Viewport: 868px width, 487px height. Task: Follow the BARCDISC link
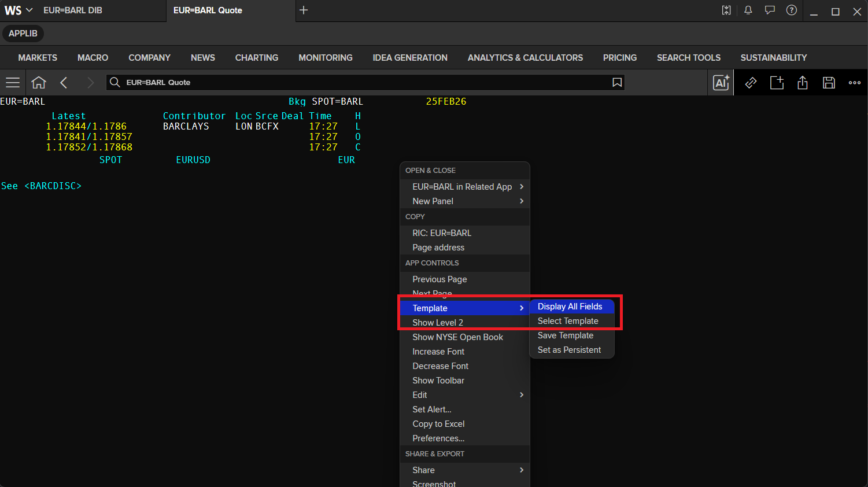(53, 186)
